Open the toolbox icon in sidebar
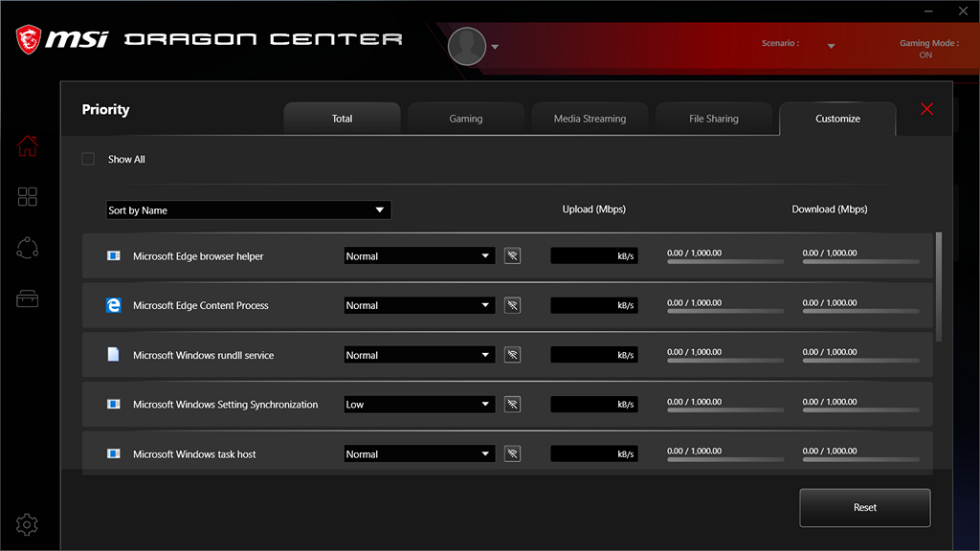Viewport: 980px width, 551px height. pyautogui.click(x=28, y=299)
